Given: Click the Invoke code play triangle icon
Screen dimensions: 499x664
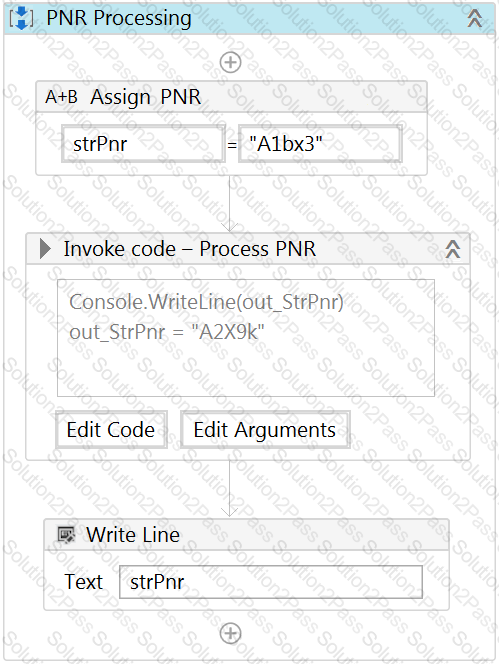Looking at the screenshot, I should pyautogui.click(x=45, y=249).
